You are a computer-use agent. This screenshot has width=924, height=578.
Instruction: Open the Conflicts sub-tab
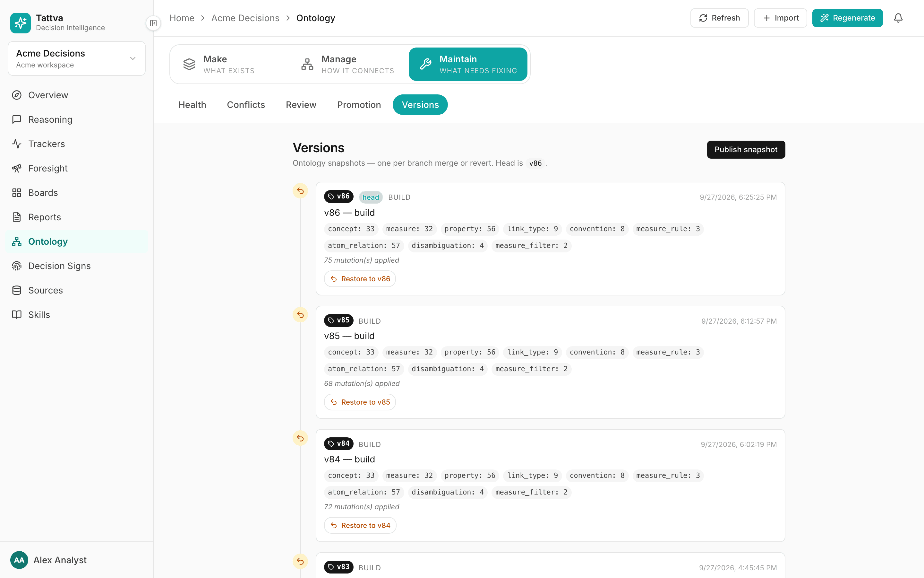246,105
